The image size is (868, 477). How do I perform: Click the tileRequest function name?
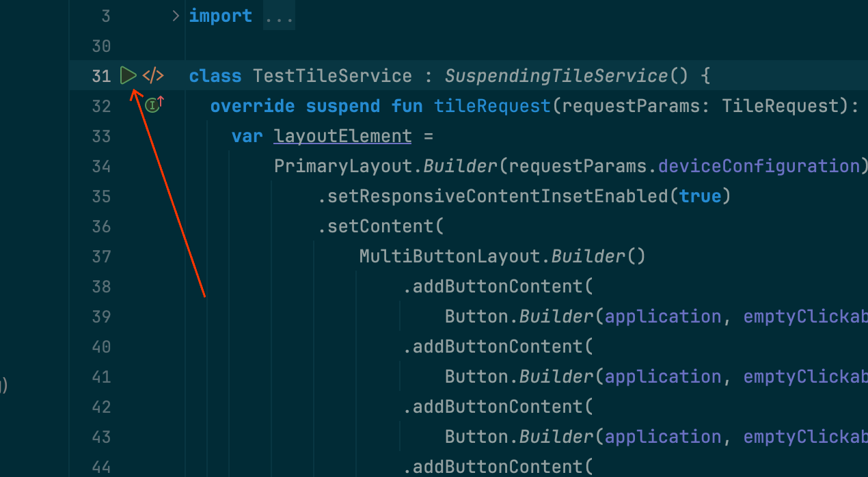491,105
